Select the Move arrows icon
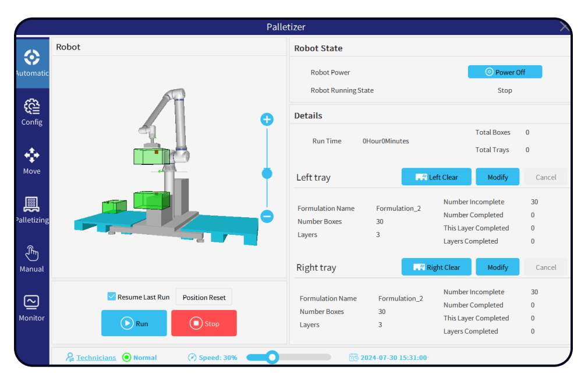Screen dimensions: 588x381 [32, 156]
